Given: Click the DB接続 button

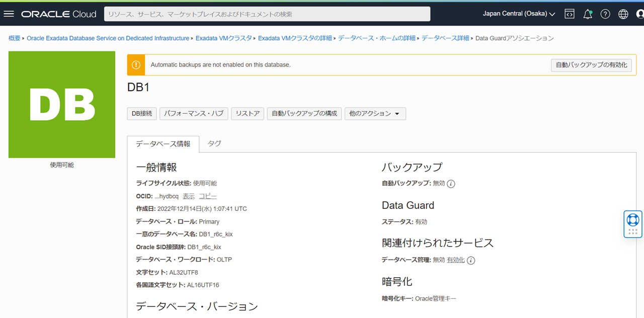Looking at the screenshot, I should coord(142,114).
